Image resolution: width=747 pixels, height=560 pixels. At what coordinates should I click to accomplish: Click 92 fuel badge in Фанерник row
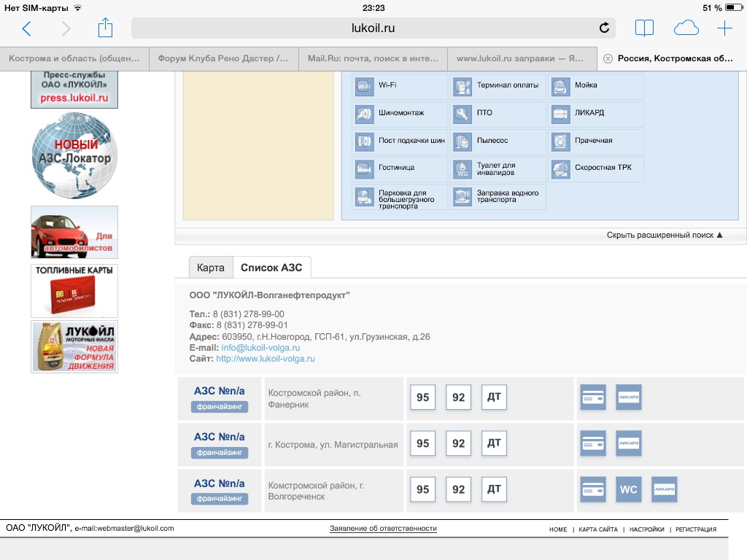coord(458,397)
